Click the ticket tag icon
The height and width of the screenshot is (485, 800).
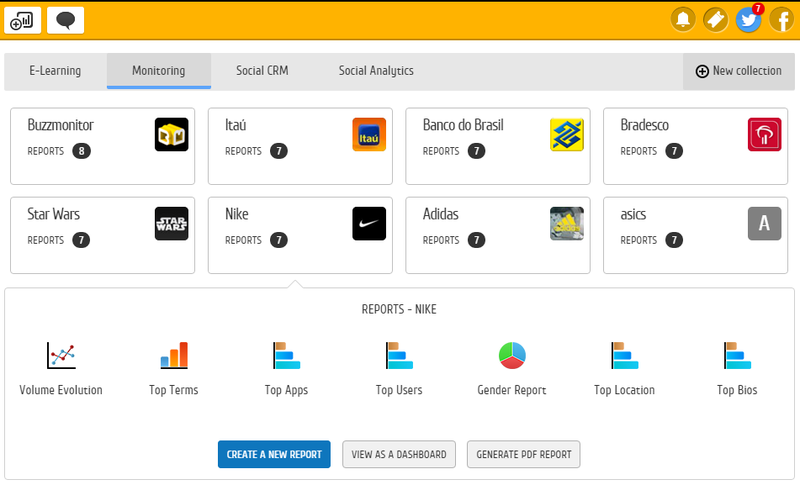click(x=715, y=20)
